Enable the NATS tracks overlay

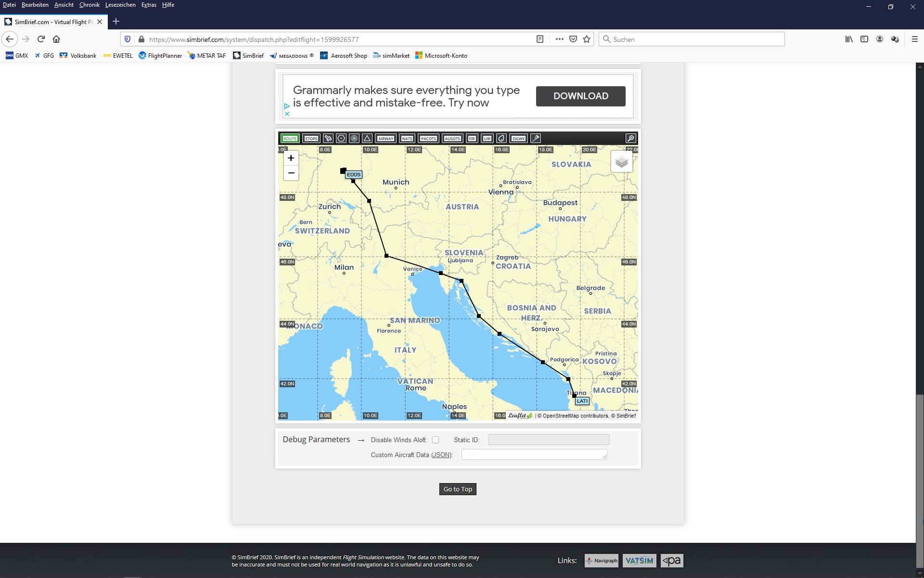(407, 139)
